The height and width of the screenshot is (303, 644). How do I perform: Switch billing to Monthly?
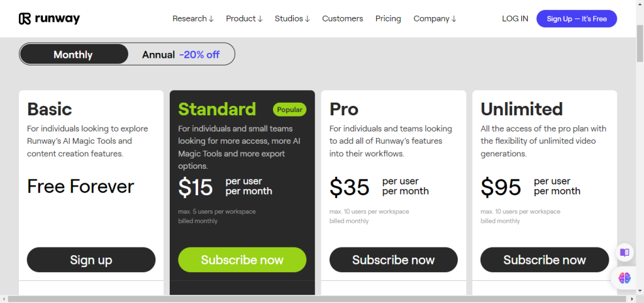[x=73, y=55]
